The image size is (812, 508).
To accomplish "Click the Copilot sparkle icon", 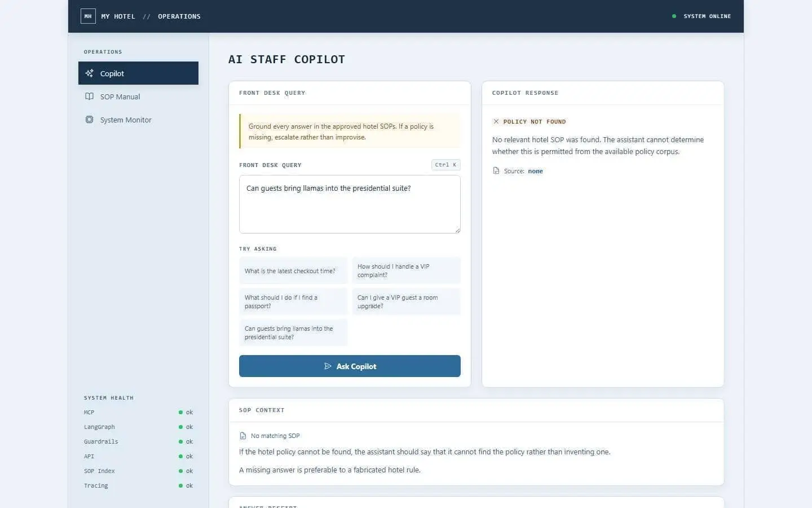I will (x=89, y=73).
